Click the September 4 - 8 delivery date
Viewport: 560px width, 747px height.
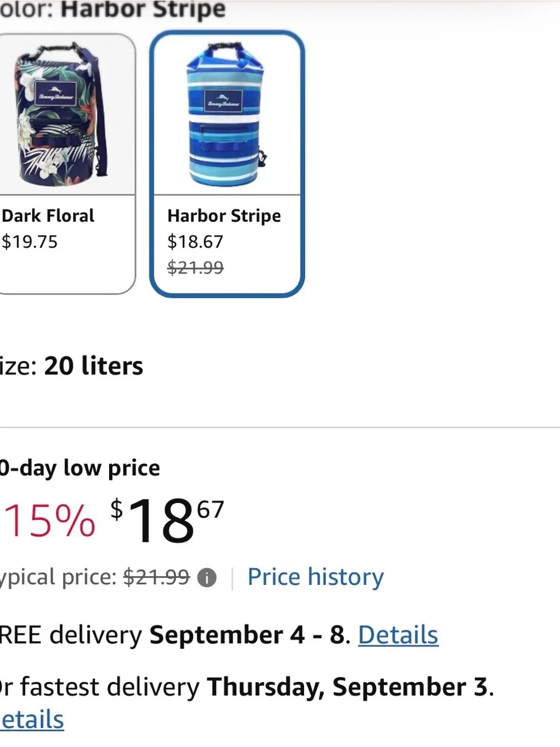(247, 635)
